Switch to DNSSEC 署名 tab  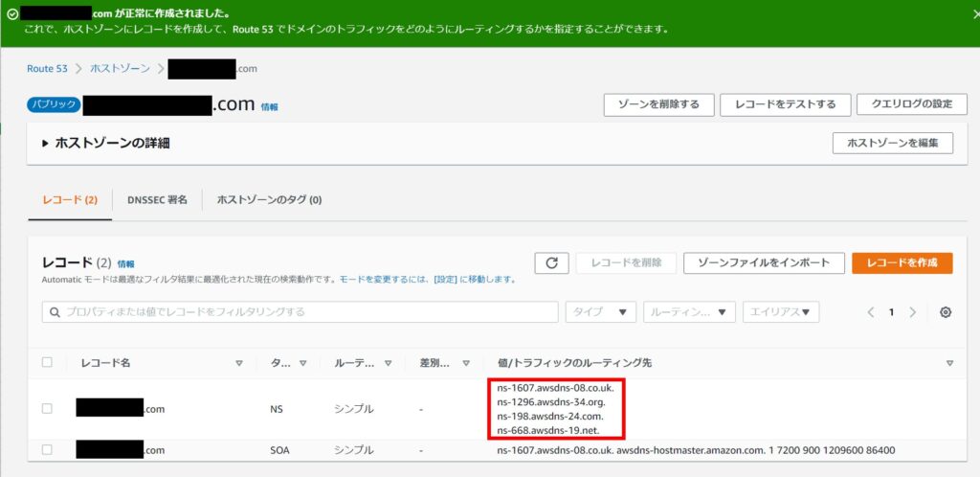point(157,200)
